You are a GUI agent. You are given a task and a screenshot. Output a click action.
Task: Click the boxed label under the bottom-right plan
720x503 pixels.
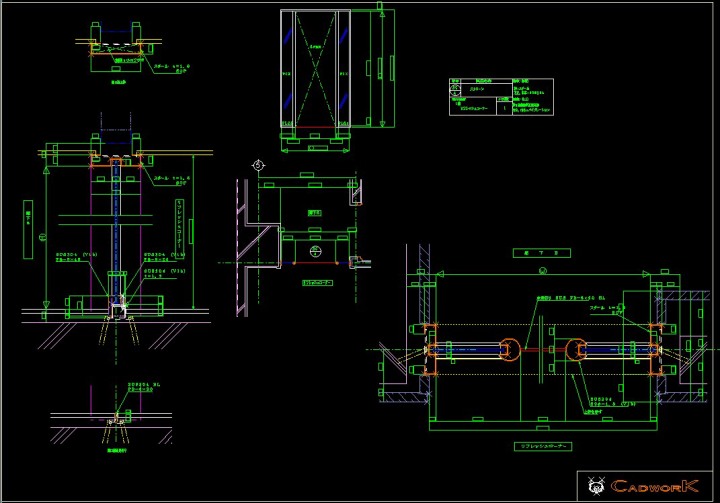[544, 445]
